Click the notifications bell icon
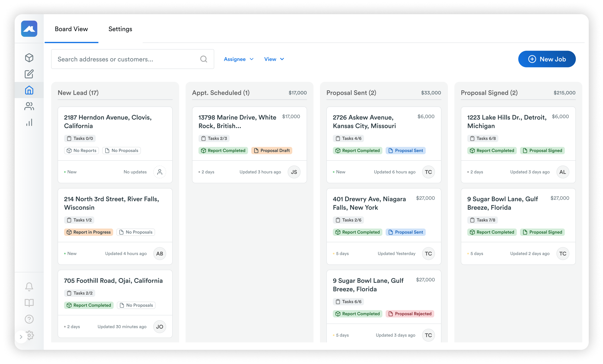 tap(29, 286)
